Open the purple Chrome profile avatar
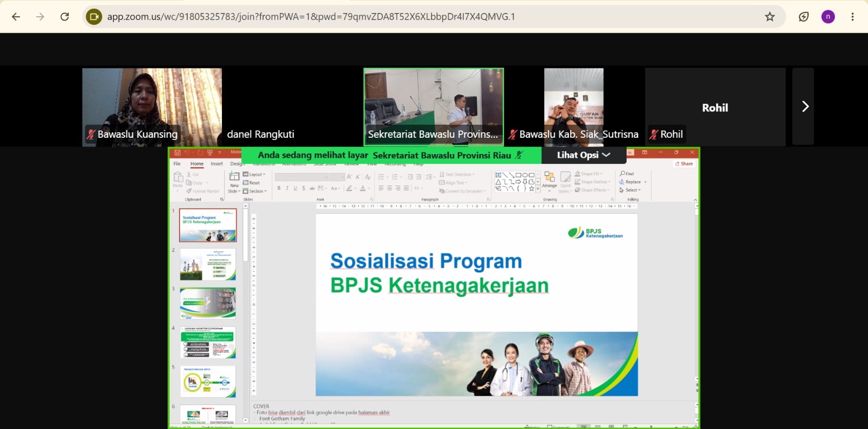 828,17
